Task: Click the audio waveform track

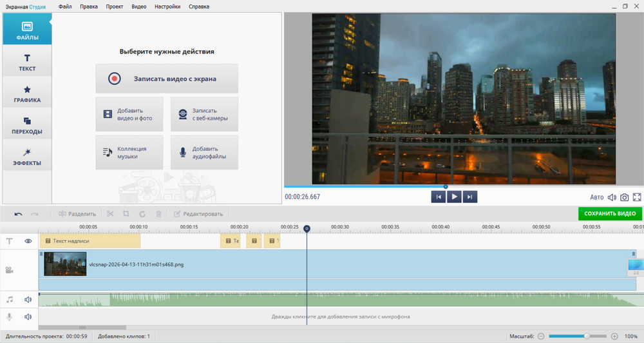Action: tap(341, 300)
